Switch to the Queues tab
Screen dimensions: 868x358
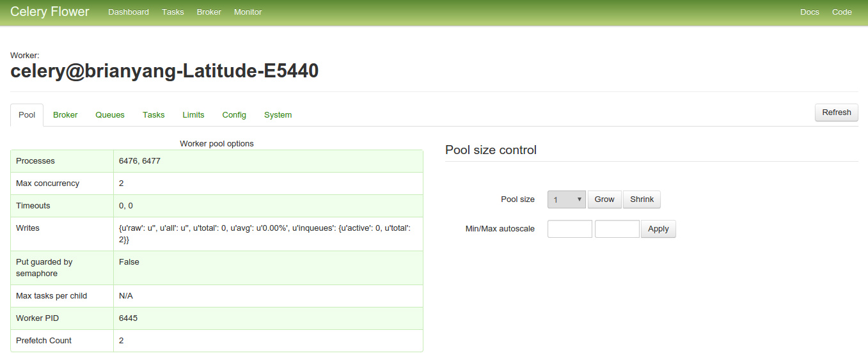110,115
